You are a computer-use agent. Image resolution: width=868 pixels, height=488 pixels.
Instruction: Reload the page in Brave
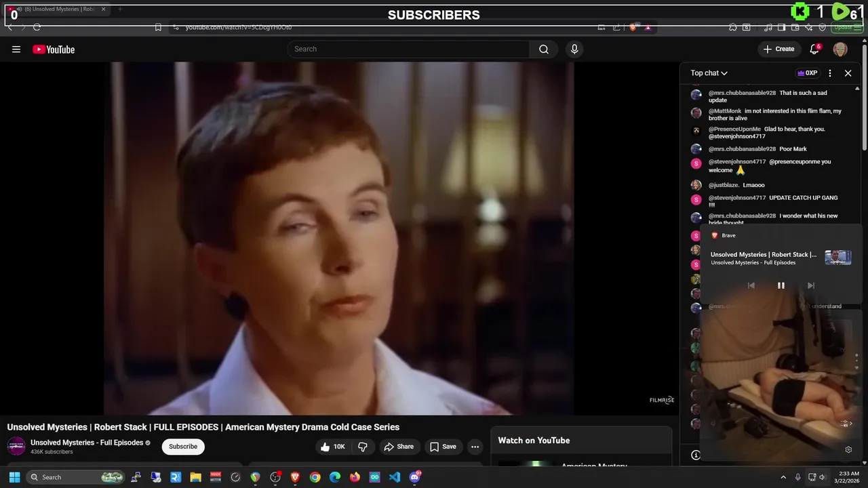pos(37,27)
